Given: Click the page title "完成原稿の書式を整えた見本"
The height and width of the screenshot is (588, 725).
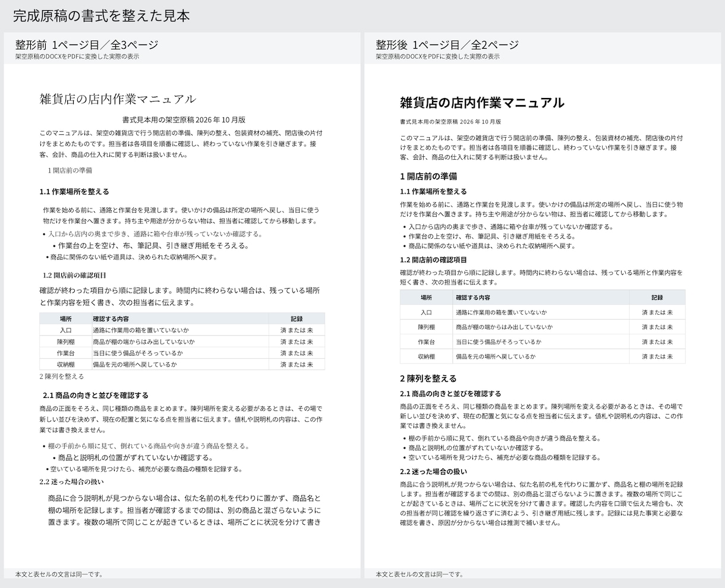Looking at the screenshot, I should 102,16.
